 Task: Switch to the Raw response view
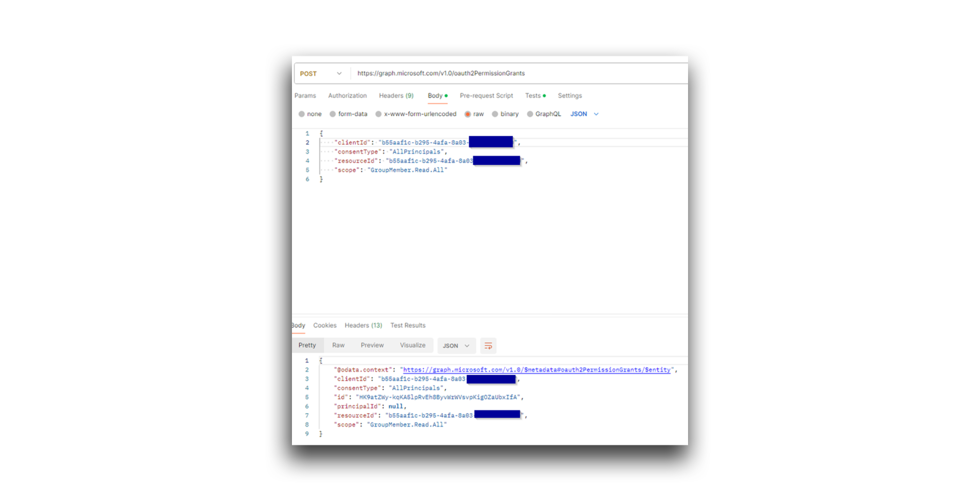[338, 345]
